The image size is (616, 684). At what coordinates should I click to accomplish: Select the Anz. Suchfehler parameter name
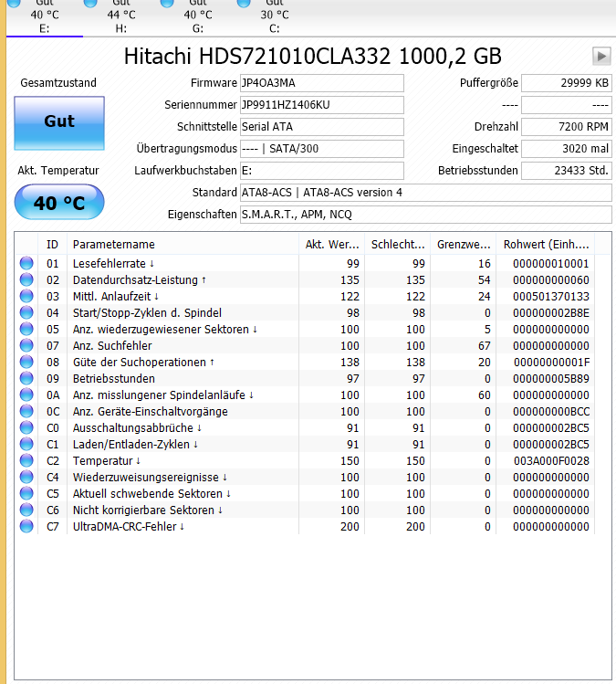(112, 346)
